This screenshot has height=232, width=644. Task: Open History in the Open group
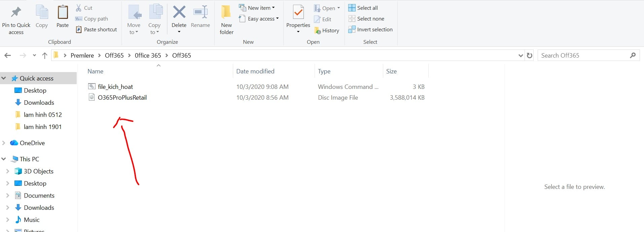(x=327, y=31)
